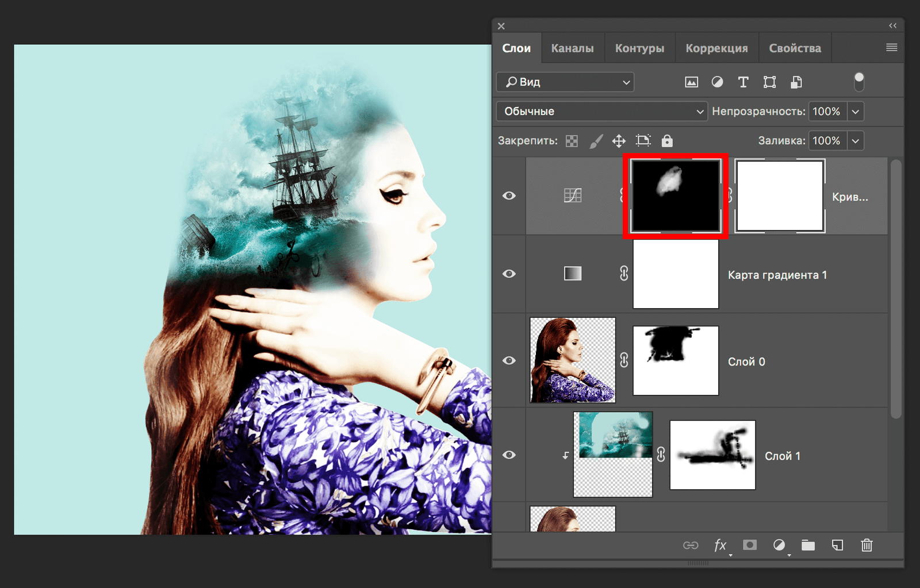This screenshot has width=920, height=588.
Task: Select the Слой 1 layer mask thumbnail
Action: coord(712,455)
